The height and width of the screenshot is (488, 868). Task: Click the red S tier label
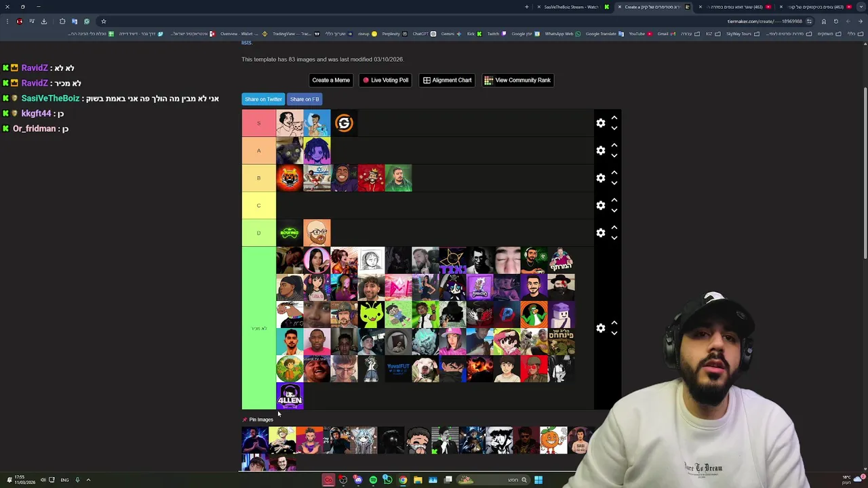click(x=258, y=123)
